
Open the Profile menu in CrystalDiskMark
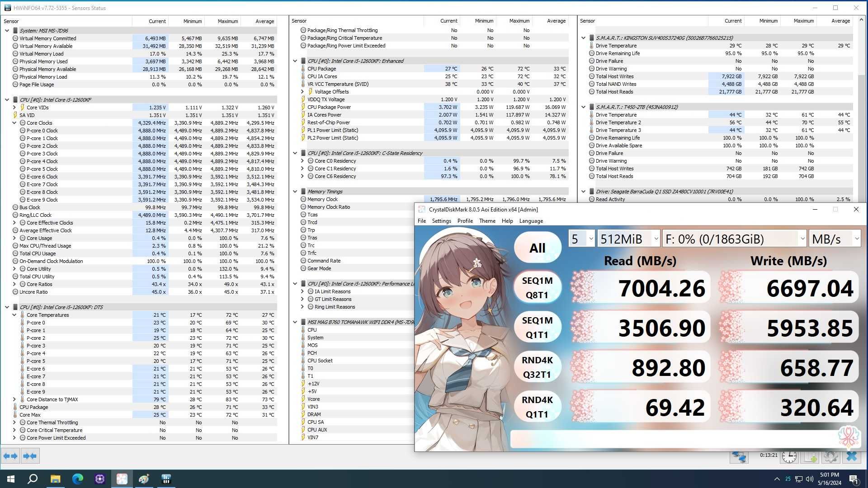coord(465,221)
